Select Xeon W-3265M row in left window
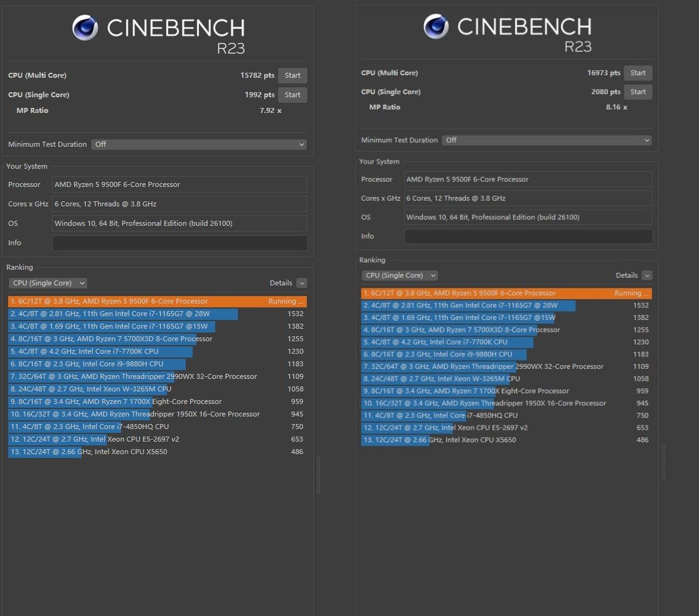Viewport: 699px width, 616px height. tap(157, 389)
